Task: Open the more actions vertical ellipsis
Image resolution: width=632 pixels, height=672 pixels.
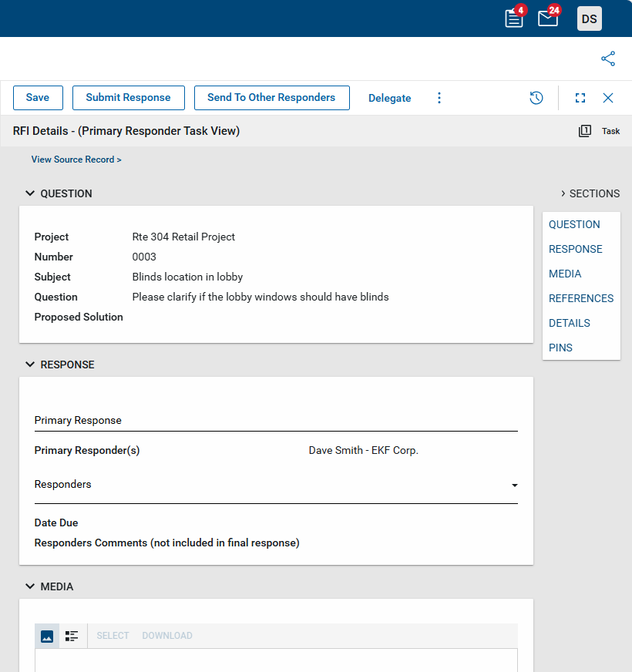Action: click(x=439, y=98)
